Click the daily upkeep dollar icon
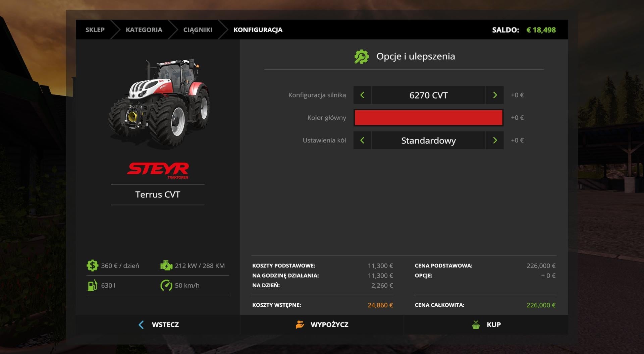 point(92,265)
